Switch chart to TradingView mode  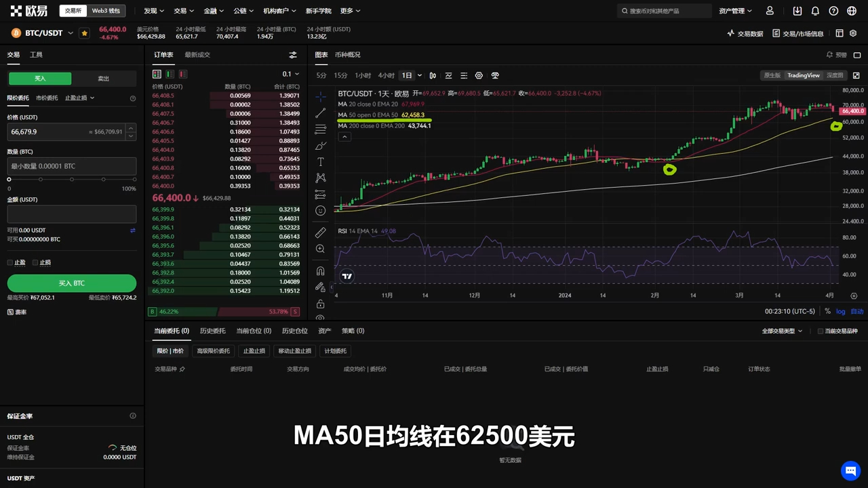[x=804, y=75]
